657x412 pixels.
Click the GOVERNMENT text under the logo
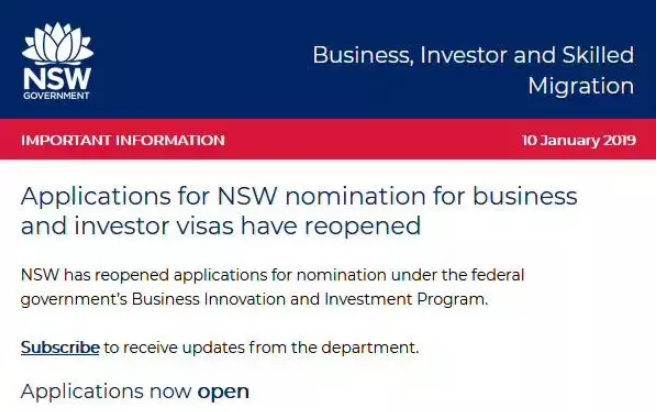[56, 96]
